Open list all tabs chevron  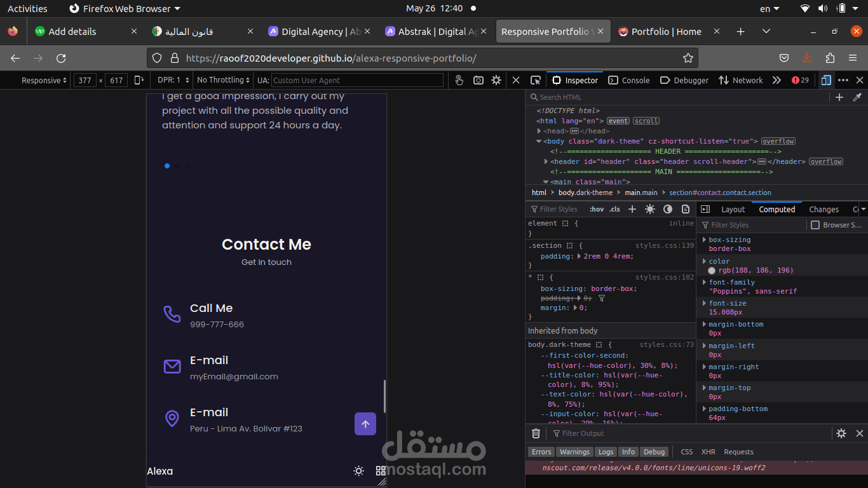[766, 32]
